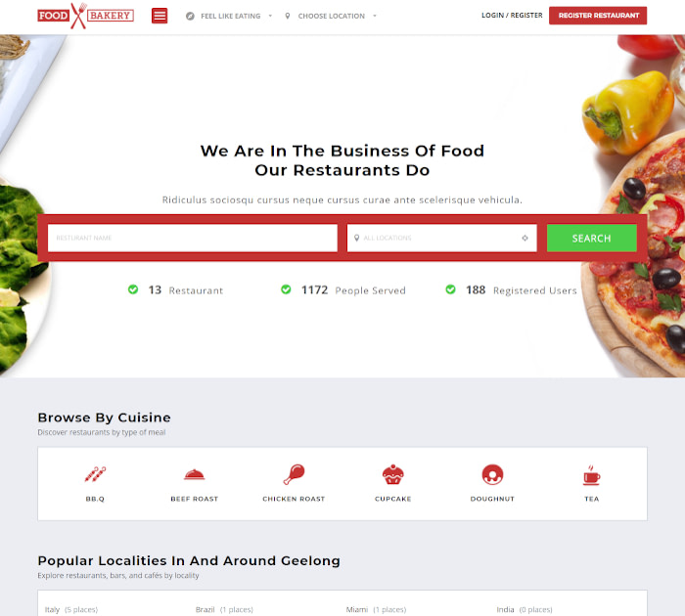Image resolution: width=685 pixels, height=616 pixels.
Task: Open the Miami (1 places) locality link
Action: coord(376,609)
